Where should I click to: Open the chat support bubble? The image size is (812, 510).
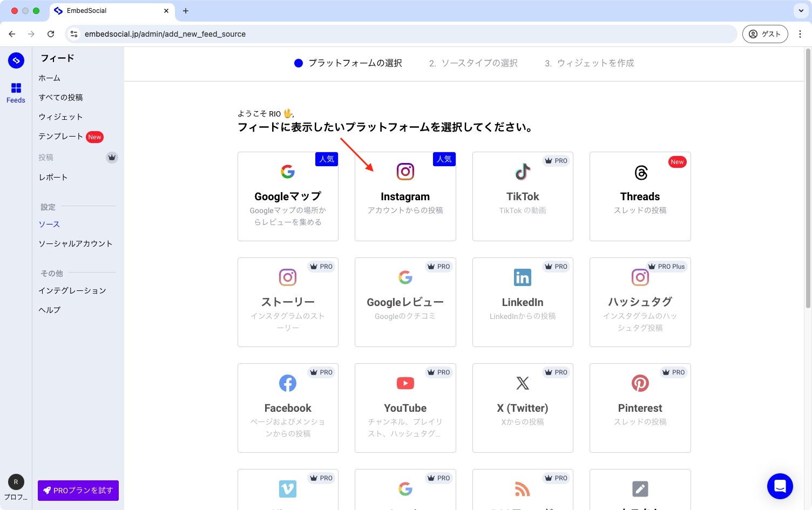point(780,486)
